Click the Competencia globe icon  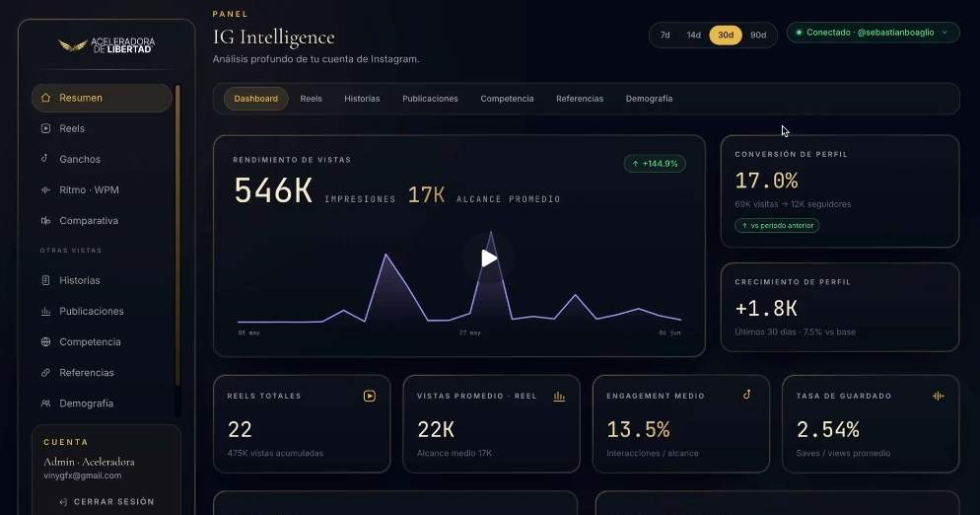click(45, 341)
